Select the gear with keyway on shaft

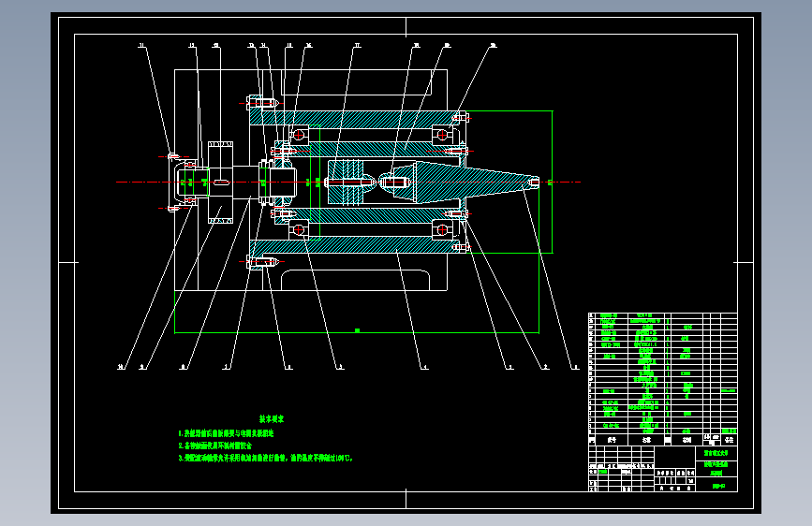(221, 183)
